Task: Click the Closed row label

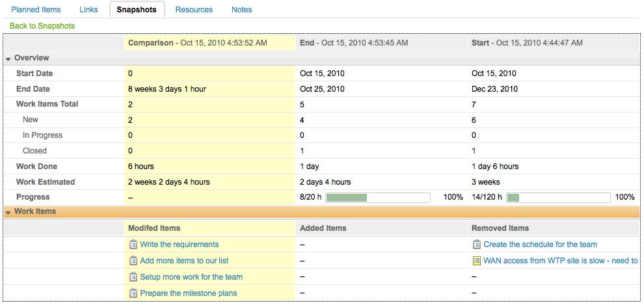Action: pyautogui.click(x=34, y=151)
